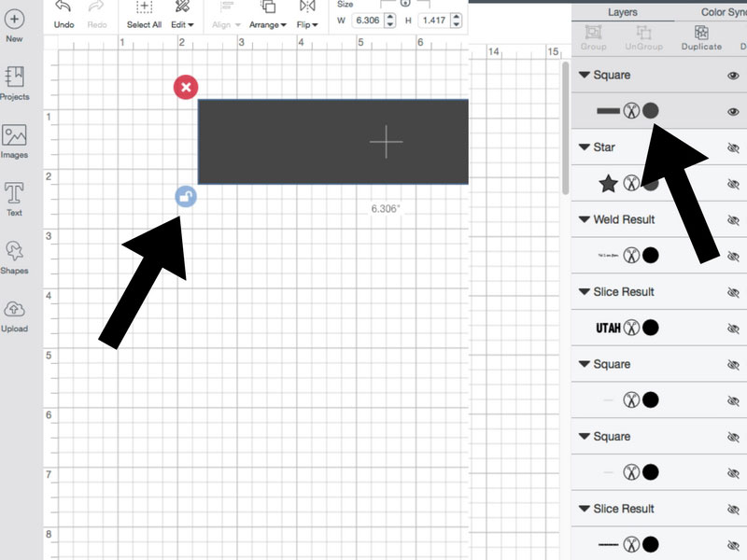The image size is (747, 560).
Task: Open the Align dropdown
Action: coord(227,15)
